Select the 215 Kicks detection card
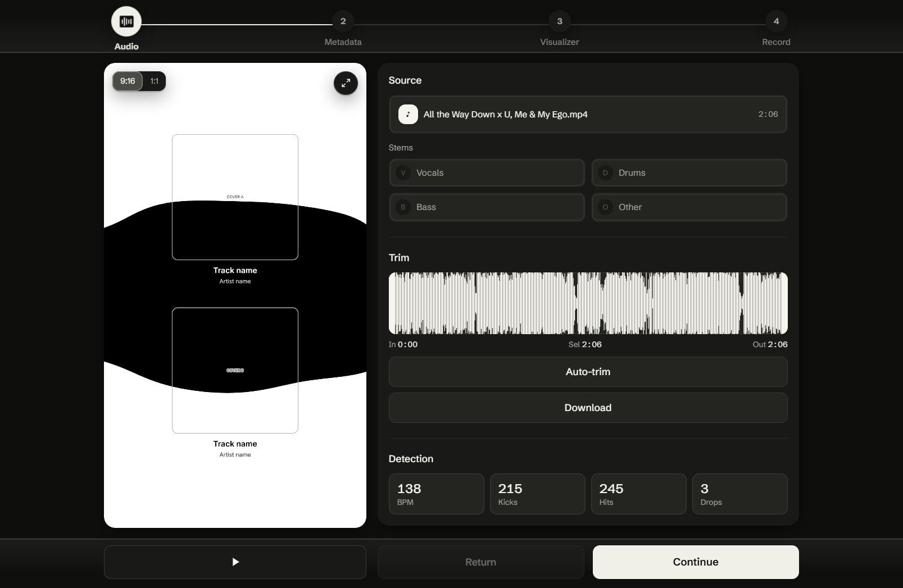Image resolution: width=903 pixels, height=588 pixels. [537, 494]
